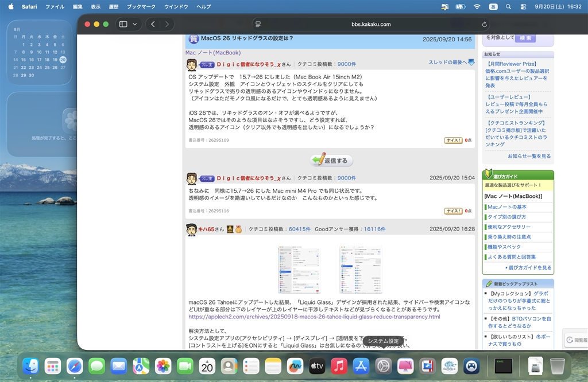Expand 選び方ガイドを見る link
The height and width of the screenshot is (382, 588).
click(528, 268)
